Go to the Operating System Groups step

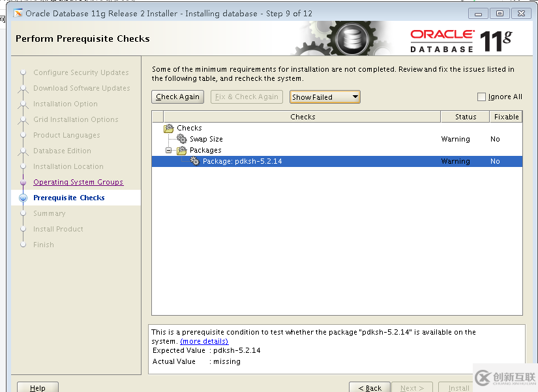click(x=78, y=182)
